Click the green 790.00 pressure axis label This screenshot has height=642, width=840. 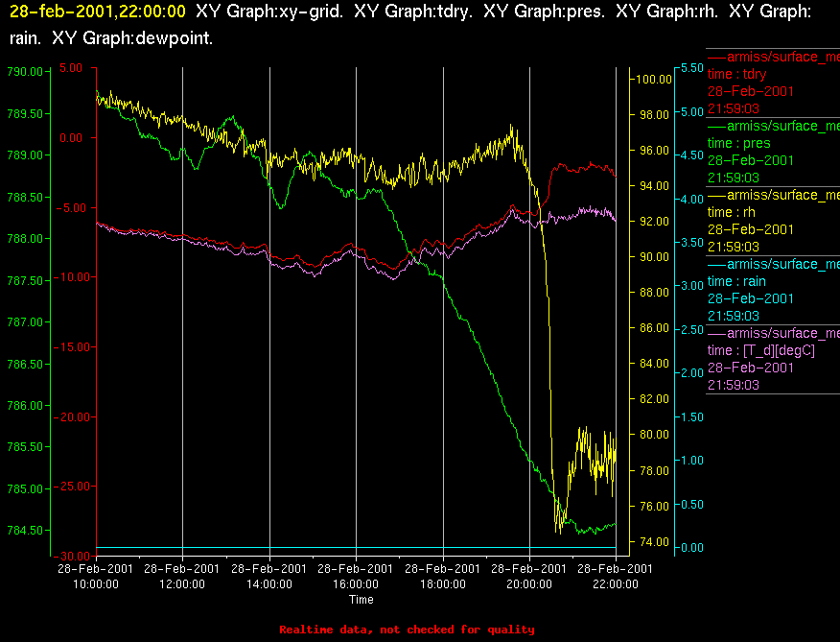pyautogui.click(x=25, y=71)
